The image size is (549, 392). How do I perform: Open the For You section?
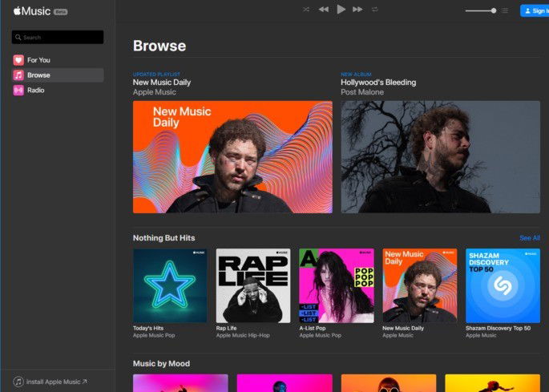click(x=58, y=60)
